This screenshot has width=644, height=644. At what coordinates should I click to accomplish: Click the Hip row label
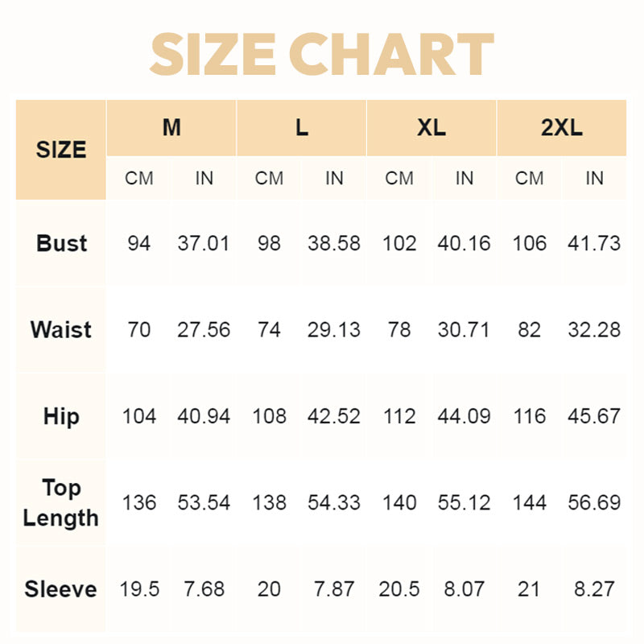[61, 416]
